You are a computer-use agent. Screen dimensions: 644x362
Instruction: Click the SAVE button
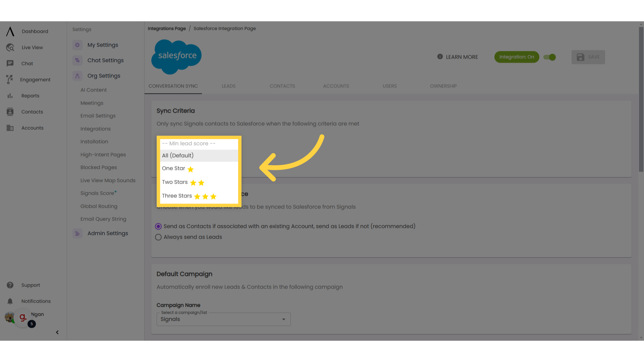588,57
